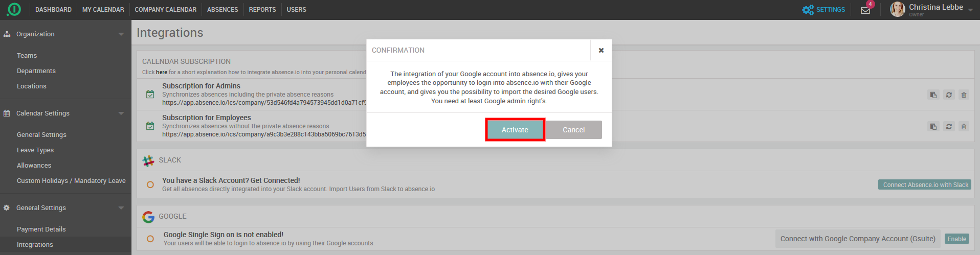Click Connect Absence.io with Slack
The image size is (980, 255).
[925, 185]
